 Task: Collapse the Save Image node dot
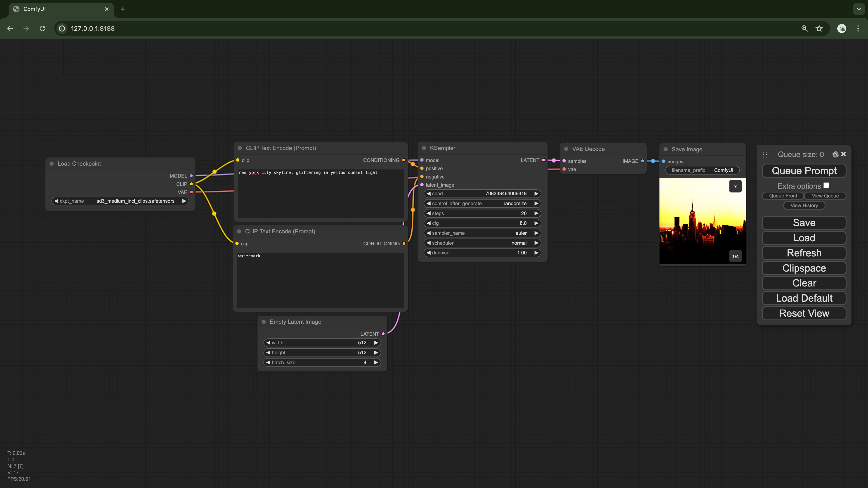(665, 149)
